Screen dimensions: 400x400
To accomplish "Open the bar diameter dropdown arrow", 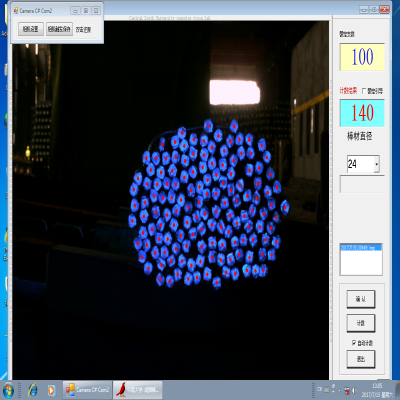I will pos(377,164).
